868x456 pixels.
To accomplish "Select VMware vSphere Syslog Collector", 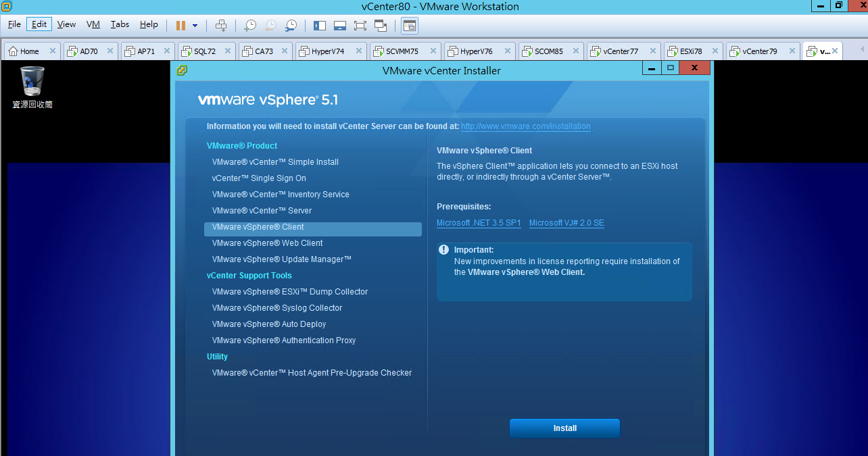I will (x=277, y=308).
